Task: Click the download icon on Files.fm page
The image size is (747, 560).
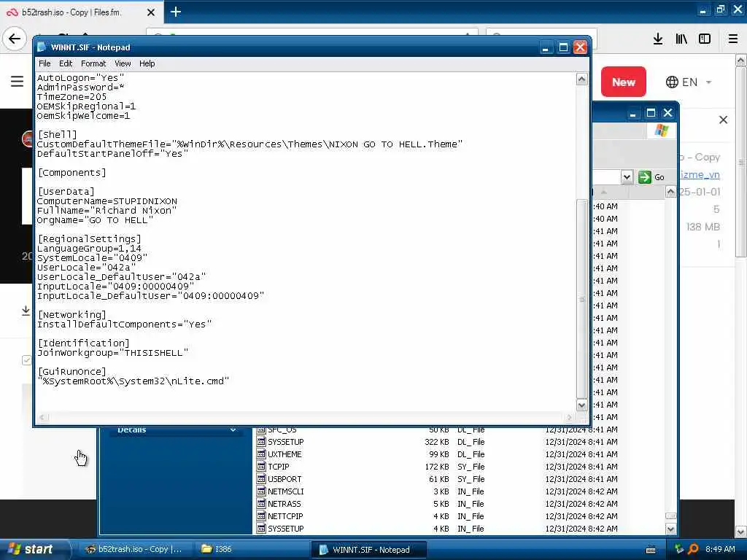Action: coord(26,311)
